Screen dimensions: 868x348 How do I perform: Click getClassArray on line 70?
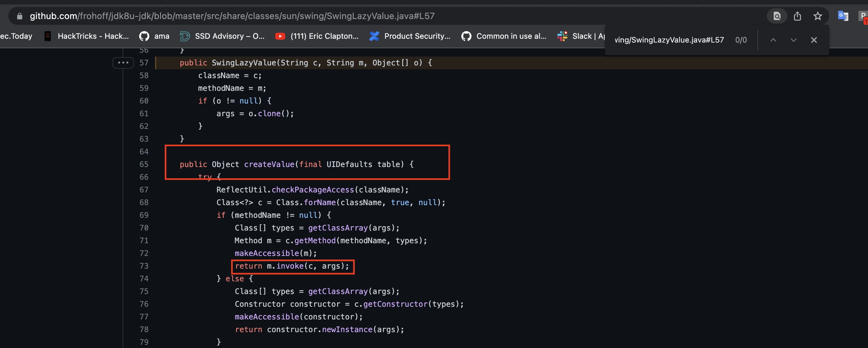pos(338,228)
